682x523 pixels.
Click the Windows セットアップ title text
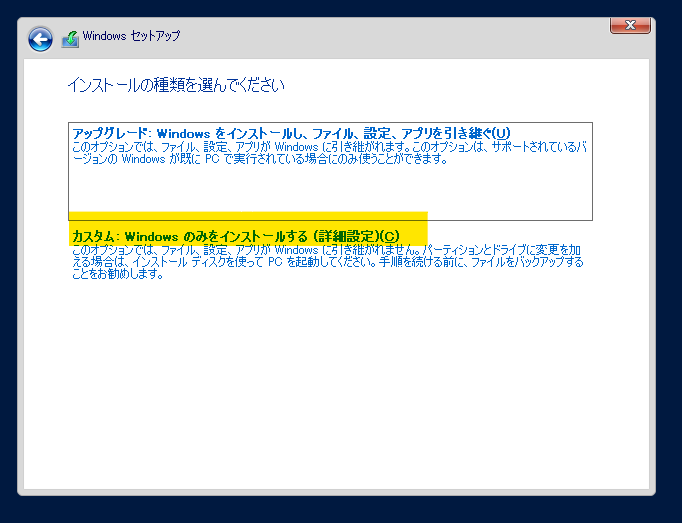[x=131, y=36]
